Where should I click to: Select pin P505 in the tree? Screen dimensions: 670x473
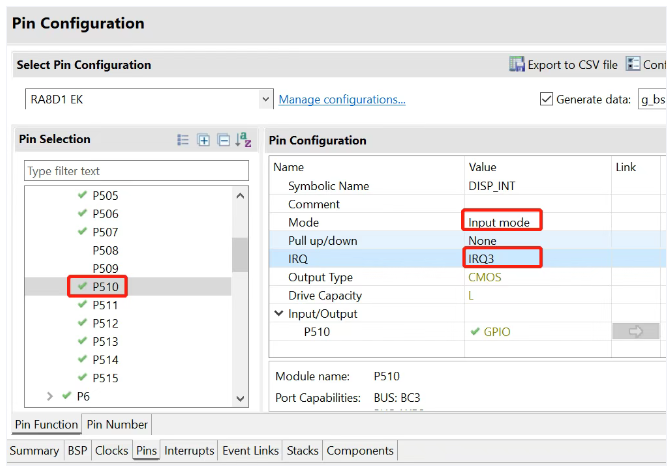pos(105,196)
